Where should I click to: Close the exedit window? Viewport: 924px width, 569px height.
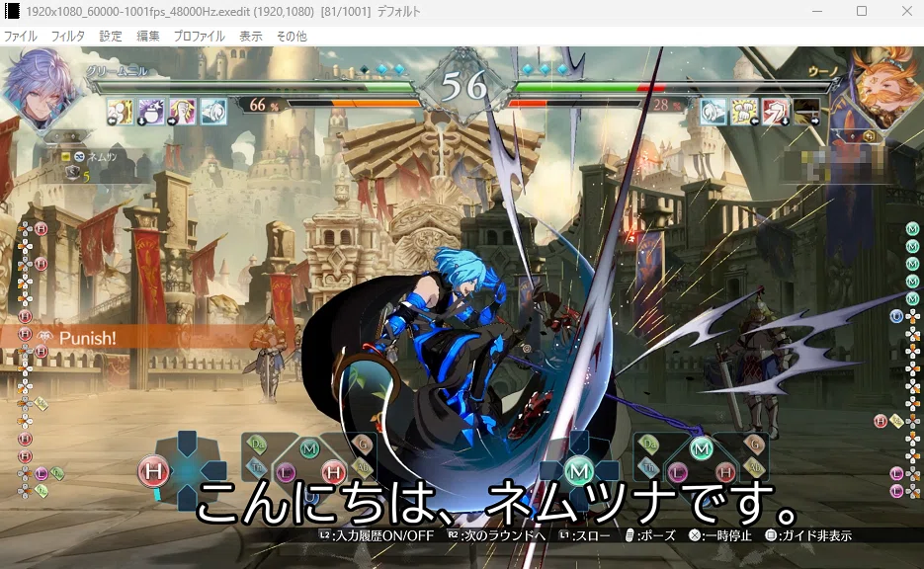(907, 11)
